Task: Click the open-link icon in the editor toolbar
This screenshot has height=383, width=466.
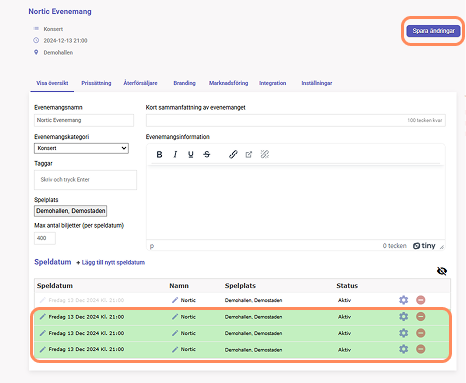Action: click(x=249, y=154)
